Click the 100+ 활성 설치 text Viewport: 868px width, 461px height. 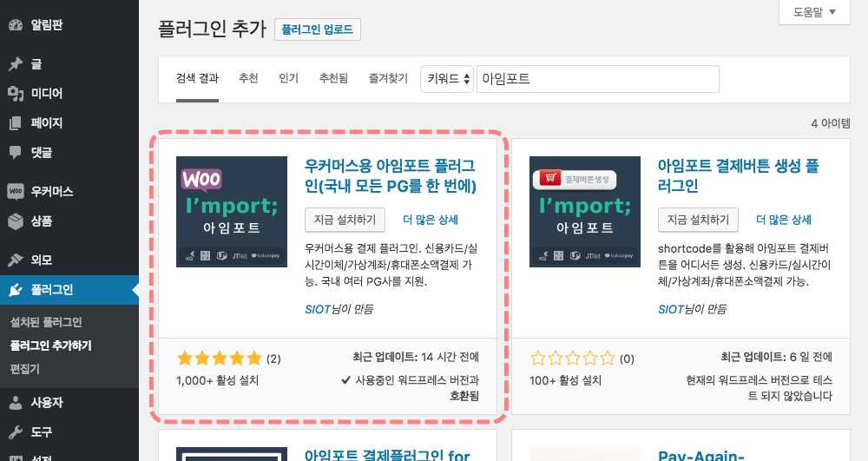[565, 380]
